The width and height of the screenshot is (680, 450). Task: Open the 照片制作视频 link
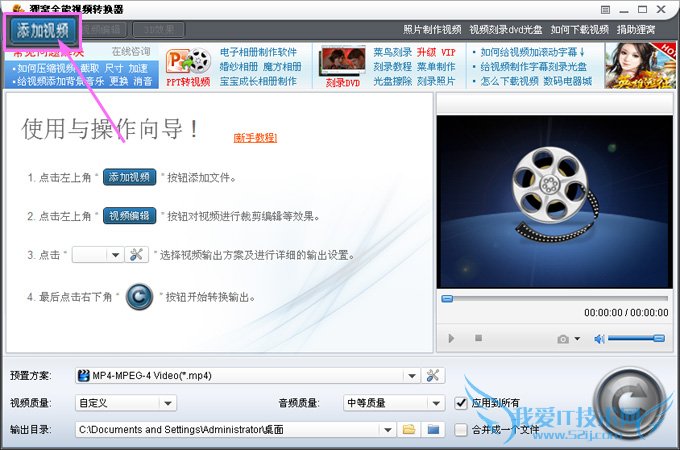(x=432, y=29)
